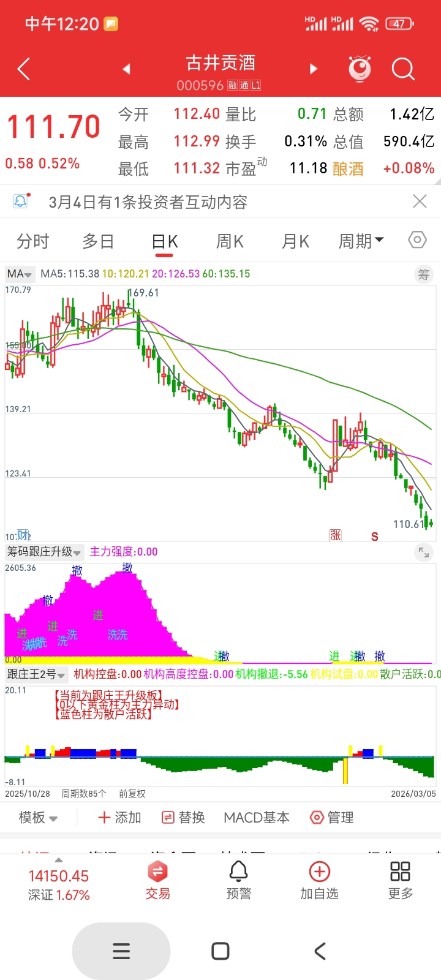Viewport: 441px width, 980px height.
Task: Tap the L1 level badge
Action: [x=255, y=85]
